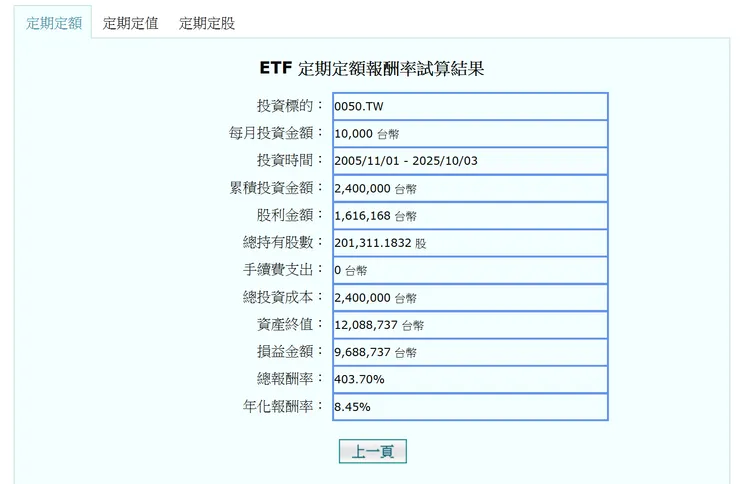
Task: Click the ETF 定期定額報酬率試算結果 heading
Action: pyautogui.click(x=372, y=68)
